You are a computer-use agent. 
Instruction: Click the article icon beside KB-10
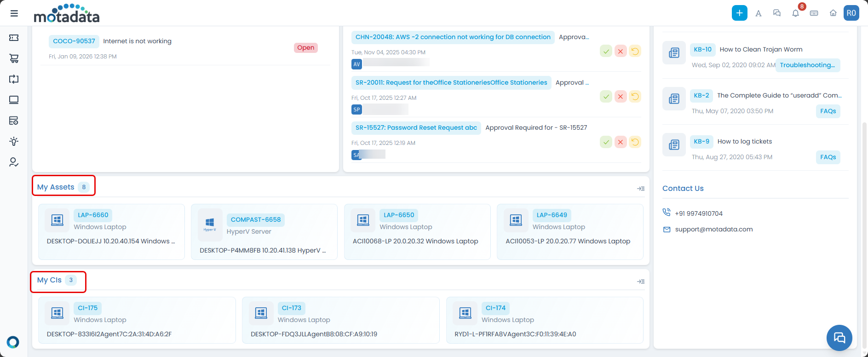674,53
